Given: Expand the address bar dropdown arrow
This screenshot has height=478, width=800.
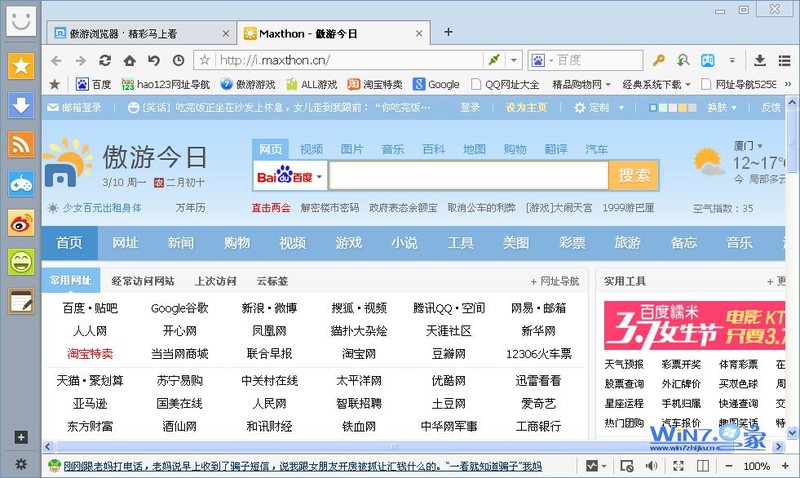Looking at the screenshot, I should [514, 60].
